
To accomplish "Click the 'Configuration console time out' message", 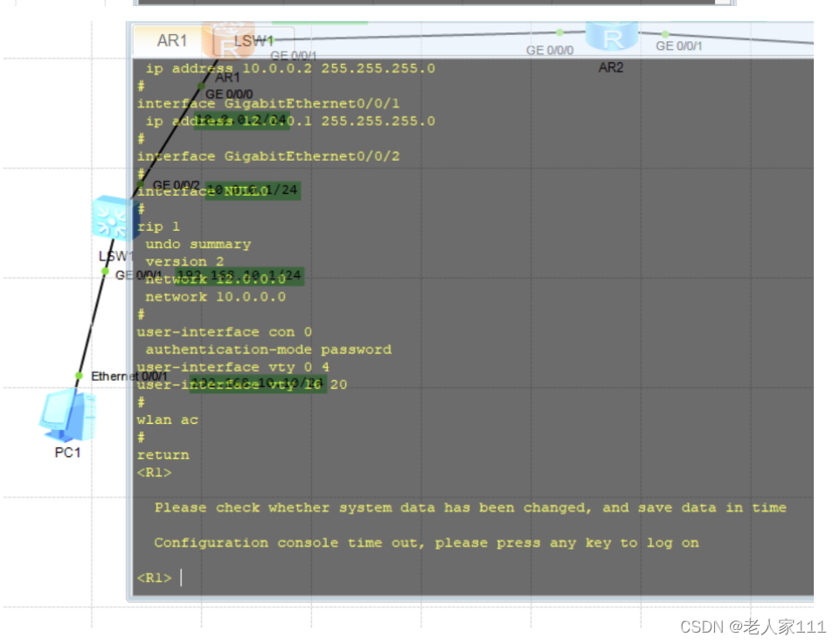I will click(427, 543).
